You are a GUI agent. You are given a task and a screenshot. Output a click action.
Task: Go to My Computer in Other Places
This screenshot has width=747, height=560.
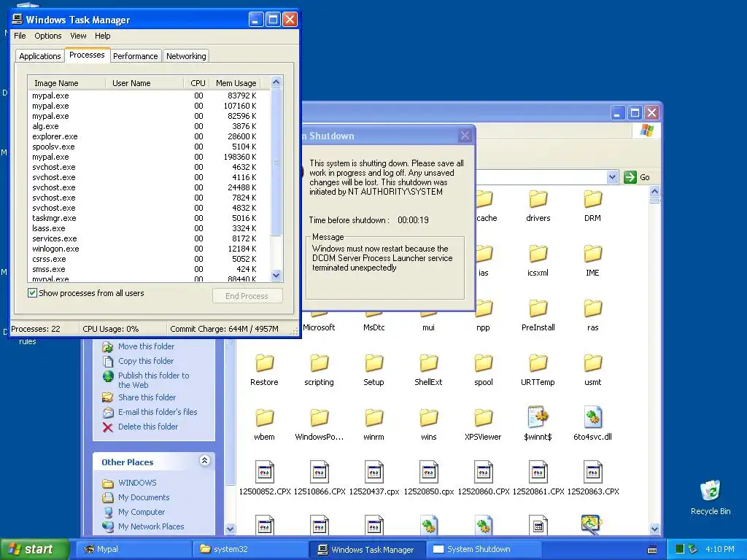pos(142,512)
